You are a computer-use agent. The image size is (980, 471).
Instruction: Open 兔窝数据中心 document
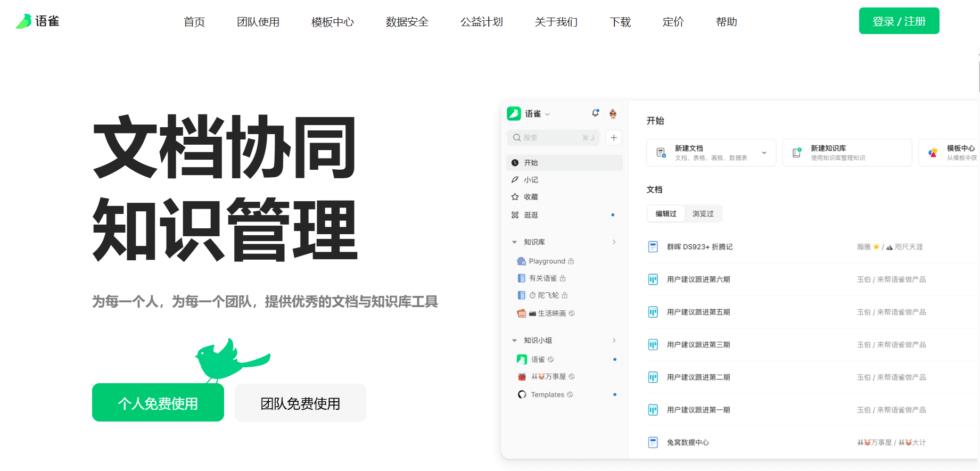point(688,443)
